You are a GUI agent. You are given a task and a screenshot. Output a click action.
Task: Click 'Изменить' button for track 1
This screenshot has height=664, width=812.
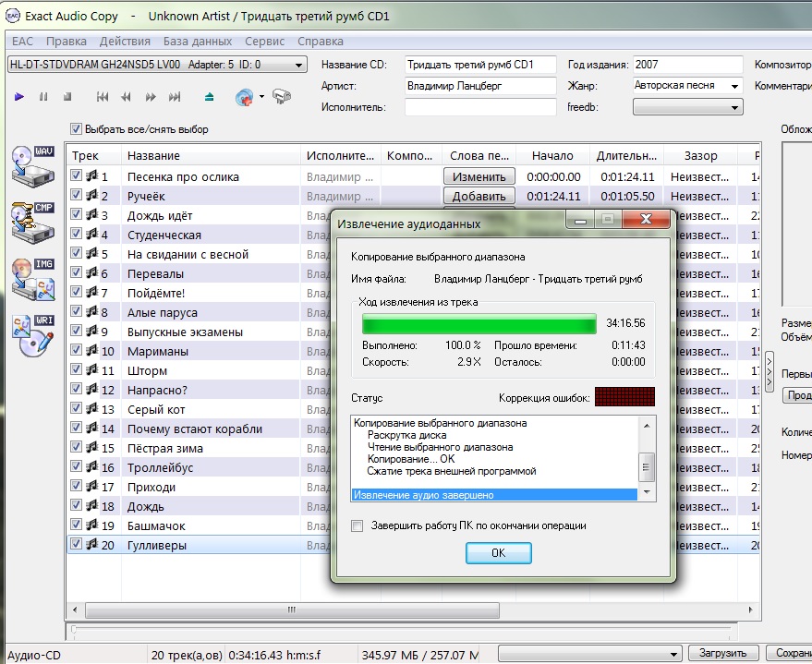tap(479, 176)
